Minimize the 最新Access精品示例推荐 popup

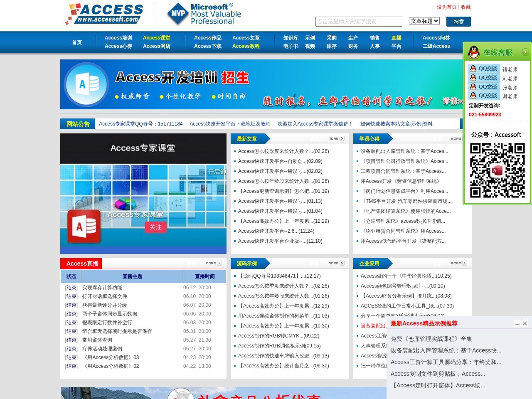coord(517,324)
